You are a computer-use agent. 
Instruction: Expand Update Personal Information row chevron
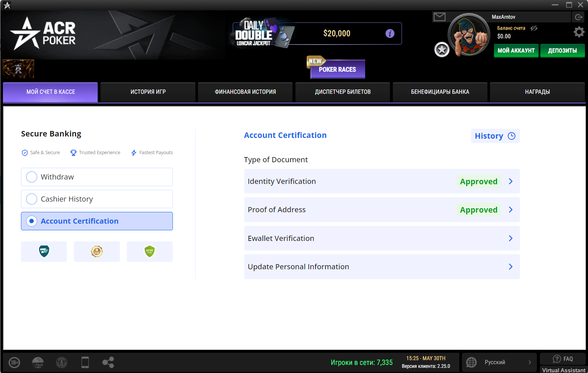tap(511, 267)
